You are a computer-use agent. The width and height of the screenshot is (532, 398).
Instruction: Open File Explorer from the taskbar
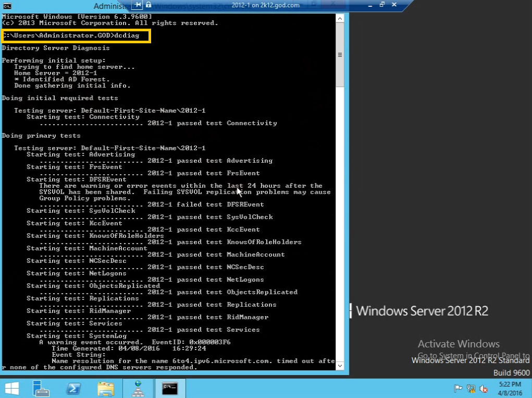pos(106,388)
